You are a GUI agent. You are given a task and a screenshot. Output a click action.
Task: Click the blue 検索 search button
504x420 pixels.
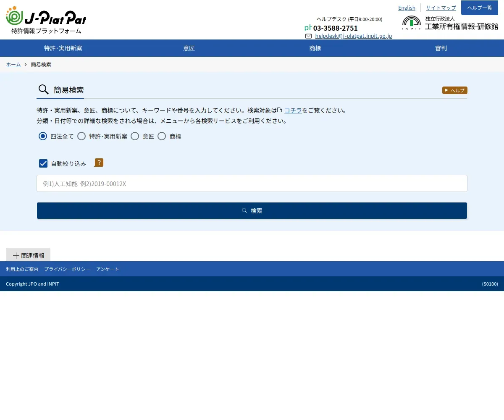click(x=252, y=210)
